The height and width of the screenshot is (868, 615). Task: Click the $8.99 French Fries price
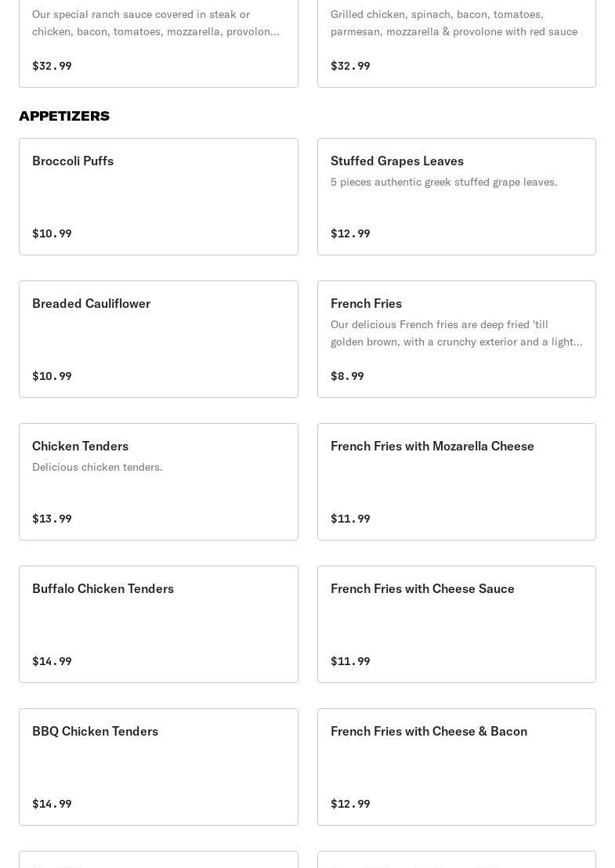(x=347, y=376)
